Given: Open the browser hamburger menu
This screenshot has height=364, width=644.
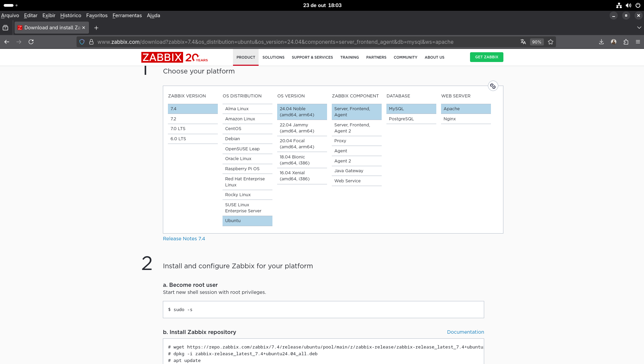Looking at the screenshot, I should point(638,42).
